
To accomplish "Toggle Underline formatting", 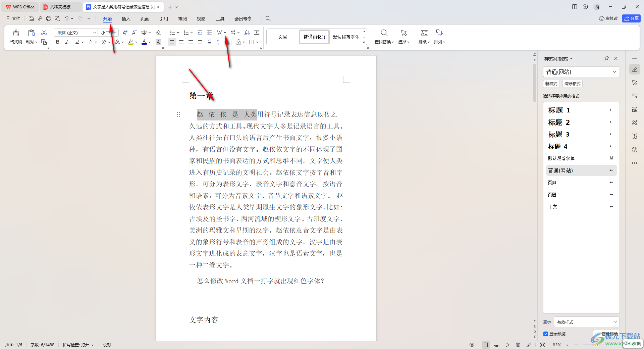I will click(x=77, y=42).
